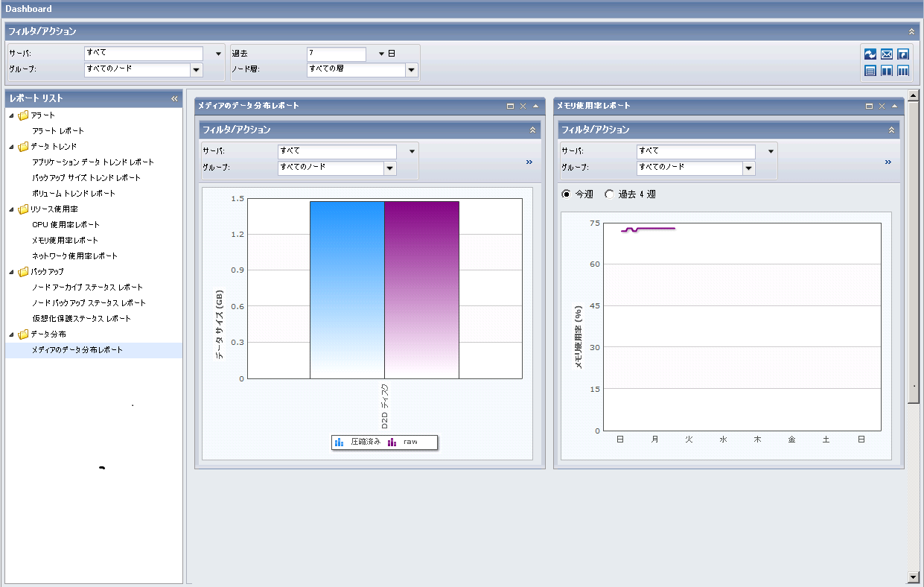This screenshot has height=587, width=924.
Task: Open the top グループ dropdown
Action: click(x=197, y=70)
